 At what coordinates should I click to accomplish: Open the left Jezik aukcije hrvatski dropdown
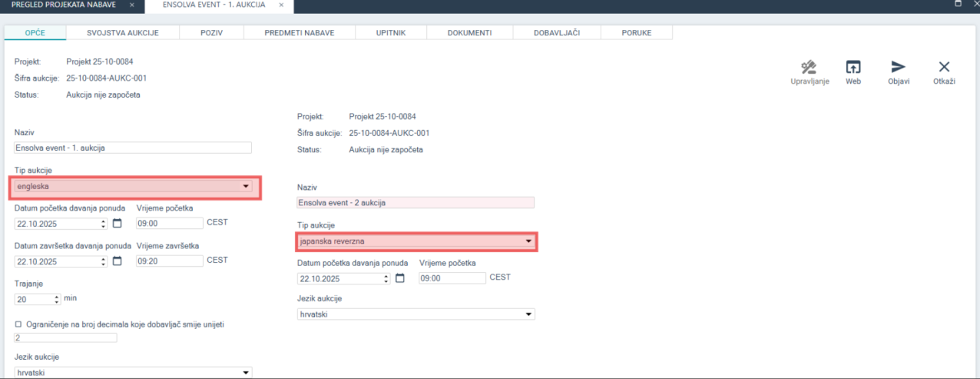tap(246, 373)
